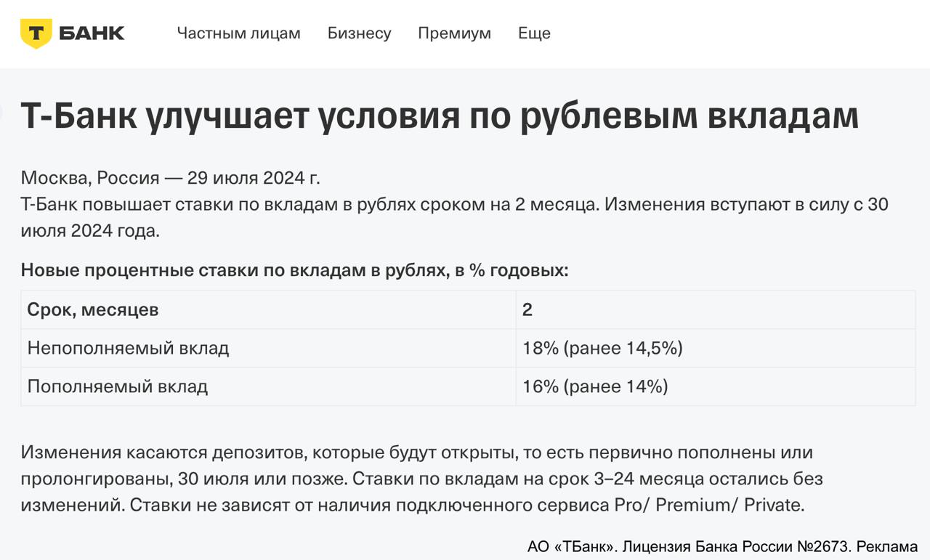The image size is (930, 560).
Task: Select the 18% (ранее 14,5%) rate cell
Action: 602,348
